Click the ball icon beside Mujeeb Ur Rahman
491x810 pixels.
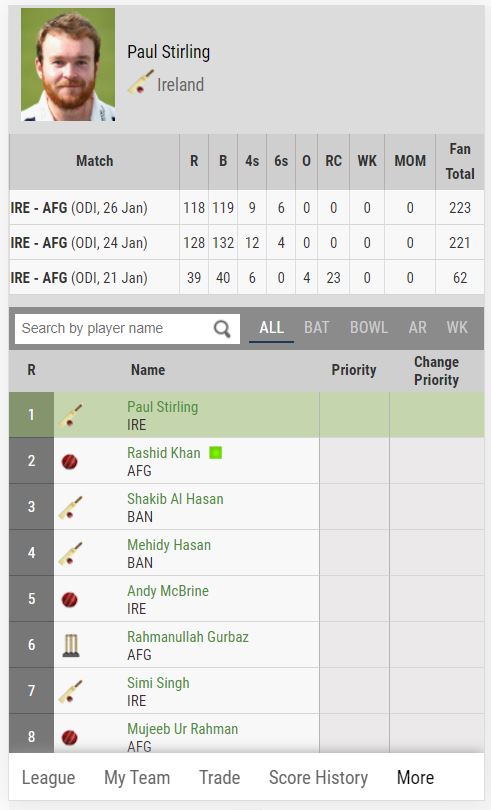tap(70, 737)
